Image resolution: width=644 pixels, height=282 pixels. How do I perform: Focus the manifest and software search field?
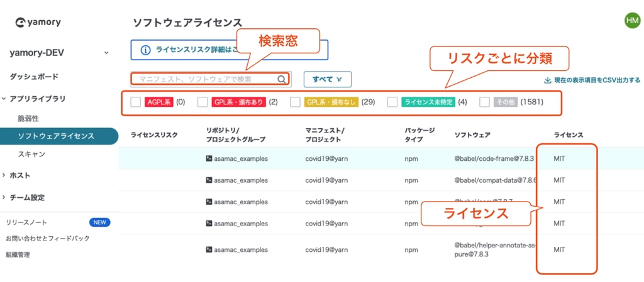pyautogui.click(x=204, y=79)
